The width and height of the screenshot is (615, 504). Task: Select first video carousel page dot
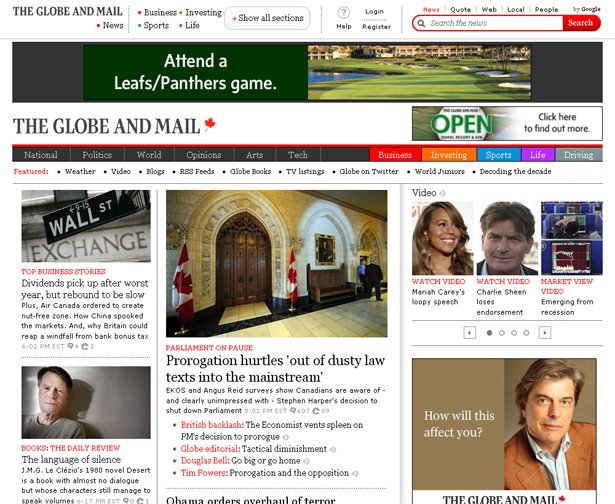tap(489, 333)
